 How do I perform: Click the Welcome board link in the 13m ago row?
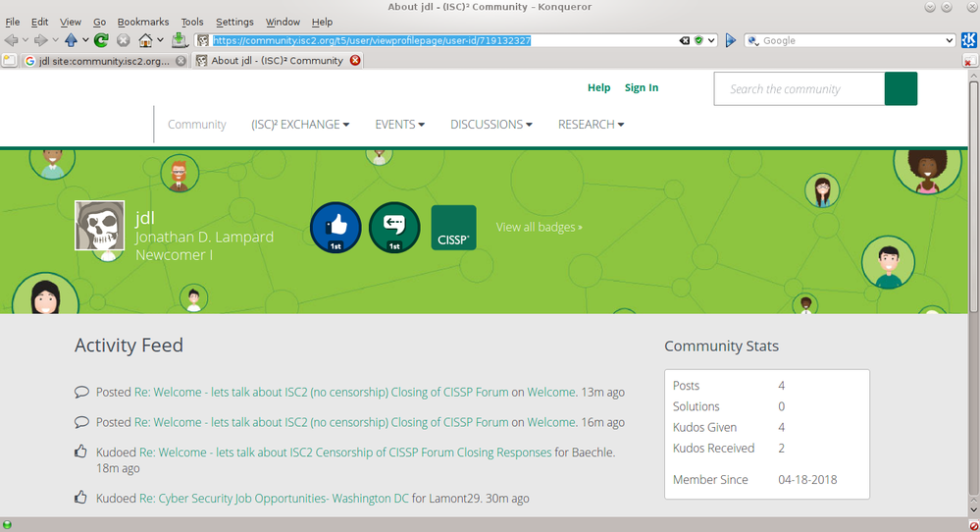[x=551, y=392]
